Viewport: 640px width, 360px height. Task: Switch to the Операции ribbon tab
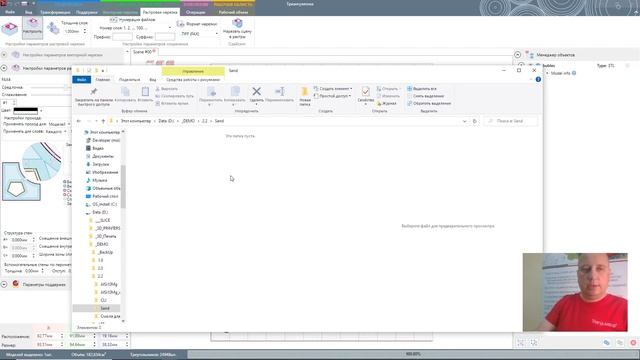tap(196, 12)
